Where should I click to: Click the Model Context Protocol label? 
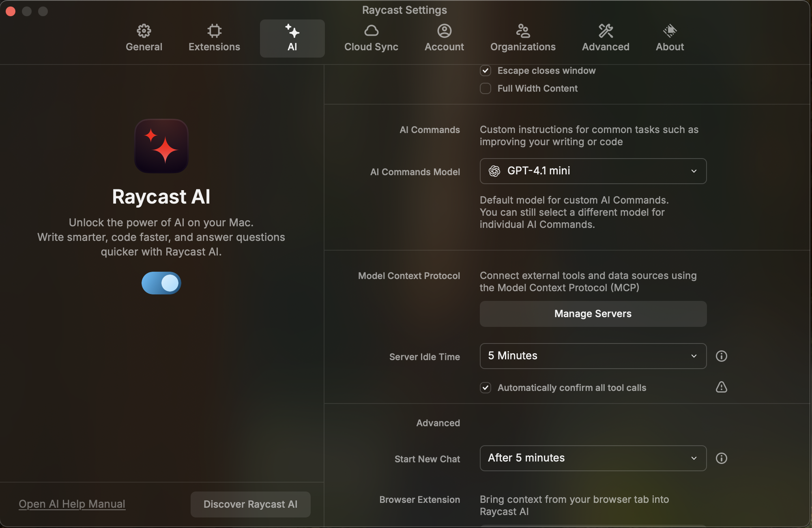click(409, 276)
